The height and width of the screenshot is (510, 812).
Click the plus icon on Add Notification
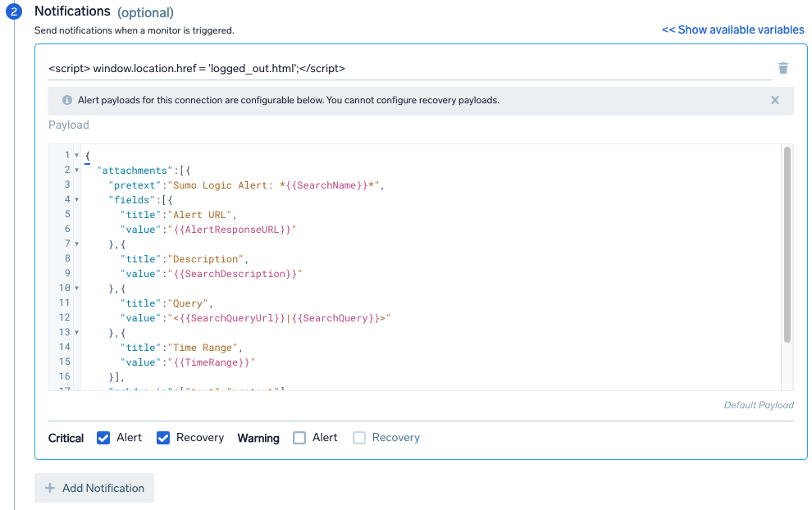point(50,488)
